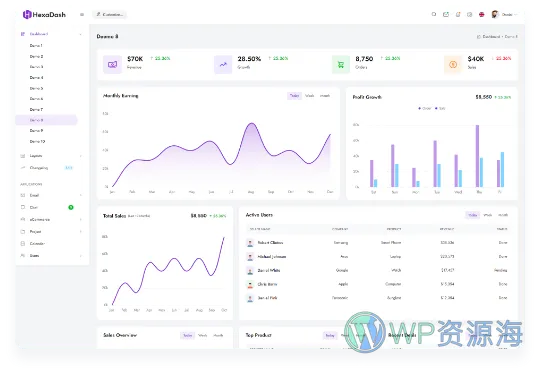This screenshot has width=540, height=374.
Task: Click the purple Revenue card icon
Action: coord(112,64)
